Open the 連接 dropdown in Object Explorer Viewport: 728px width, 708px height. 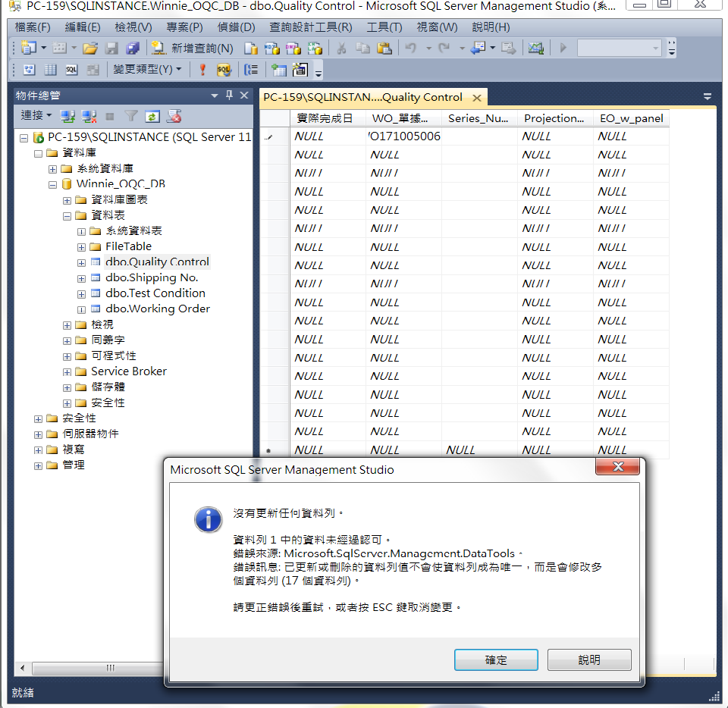pyautogui.click(x=36, y=115)
